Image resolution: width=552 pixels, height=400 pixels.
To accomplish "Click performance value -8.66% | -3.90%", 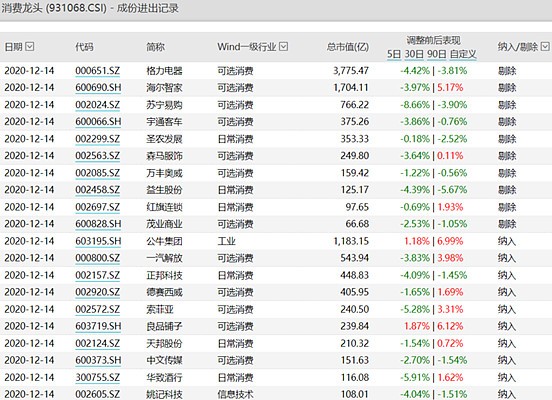I will (434, 105).
